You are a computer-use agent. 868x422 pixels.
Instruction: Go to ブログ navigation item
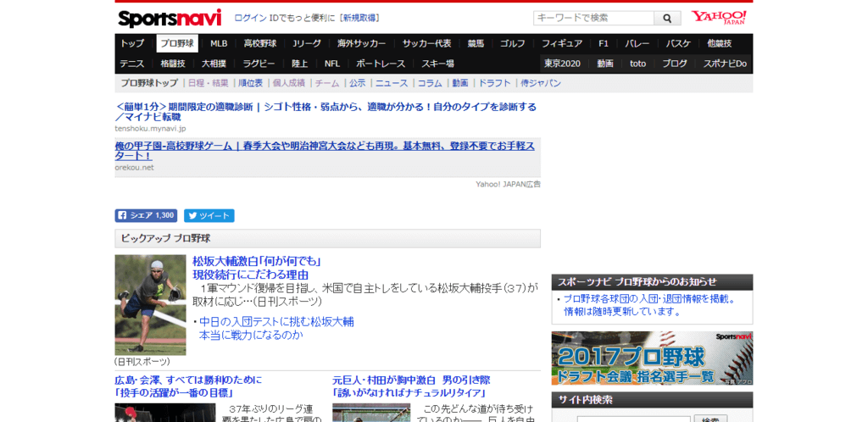[x=675, y=64]
